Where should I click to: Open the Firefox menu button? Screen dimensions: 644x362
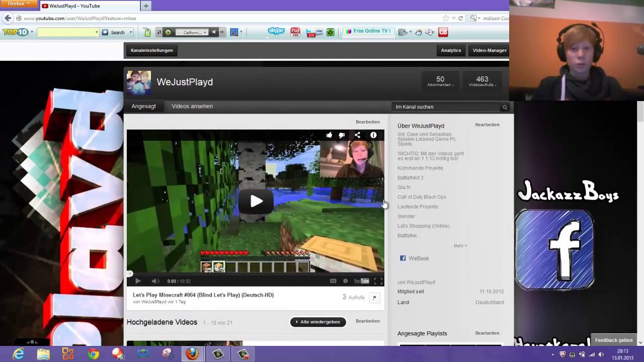coord(19,4)
